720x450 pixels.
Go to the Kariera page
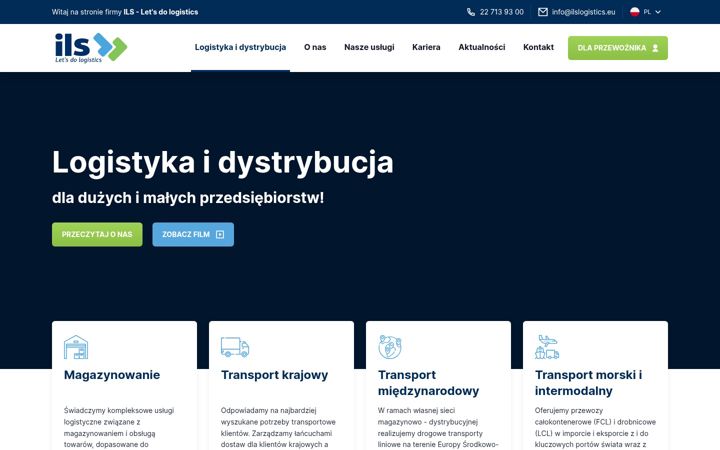[426, 47]
